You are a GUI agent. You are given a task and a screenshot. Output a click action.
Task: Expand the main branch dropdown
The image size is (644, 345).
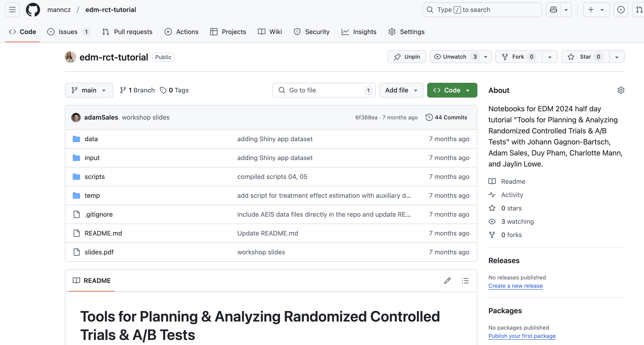tap(89, 90)
